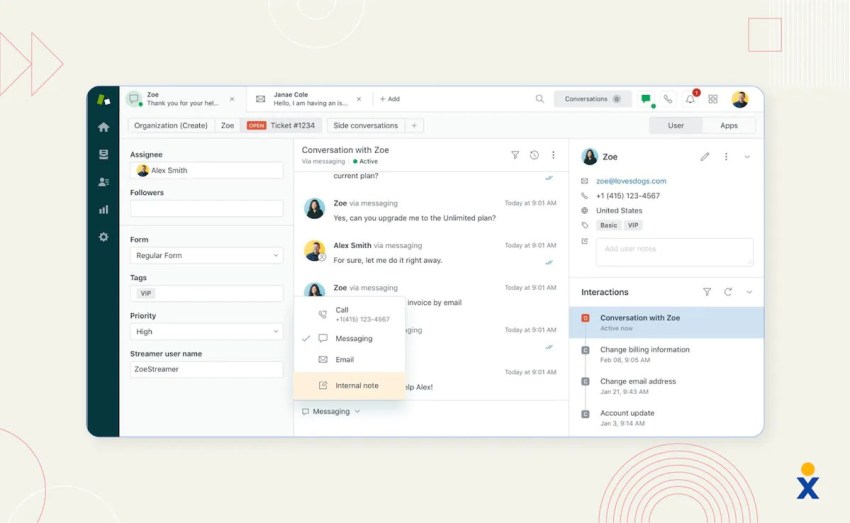The image size is (850, 523).
Task: Close the Janae Cole tab
Action: tap(359, 99)
